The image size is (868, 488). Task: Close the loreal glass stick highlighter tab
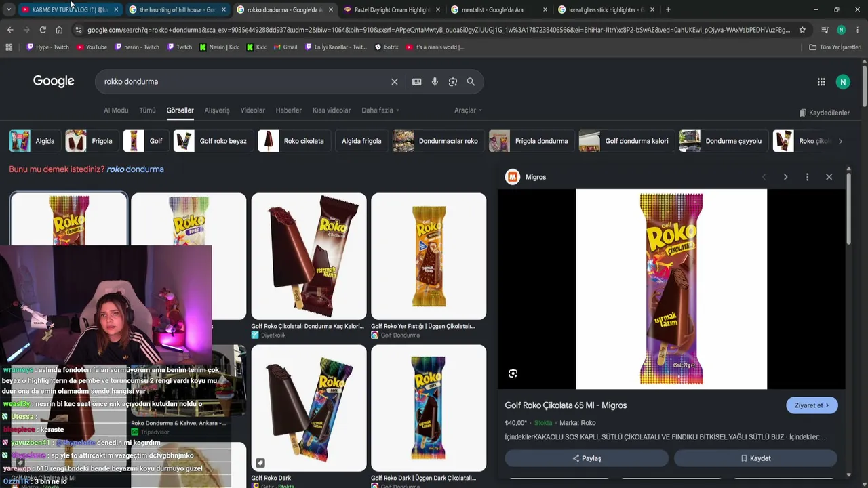[652, 9]
